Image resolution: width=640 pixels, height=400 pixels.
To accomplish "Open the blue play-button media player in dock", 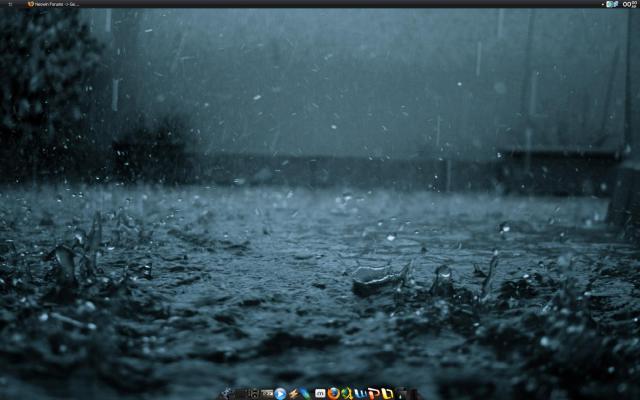I will click(280, 394).
